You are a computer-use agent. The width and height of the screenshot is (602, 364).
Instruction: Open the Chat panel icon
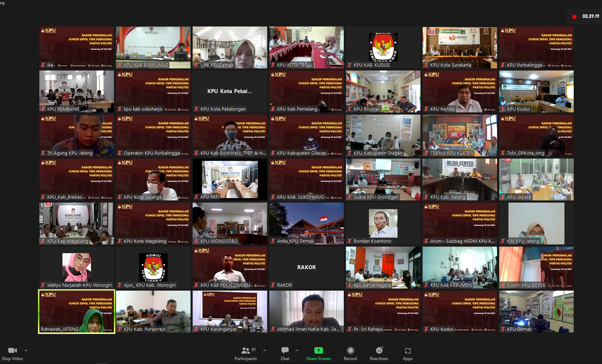click(x=285, y=350)
